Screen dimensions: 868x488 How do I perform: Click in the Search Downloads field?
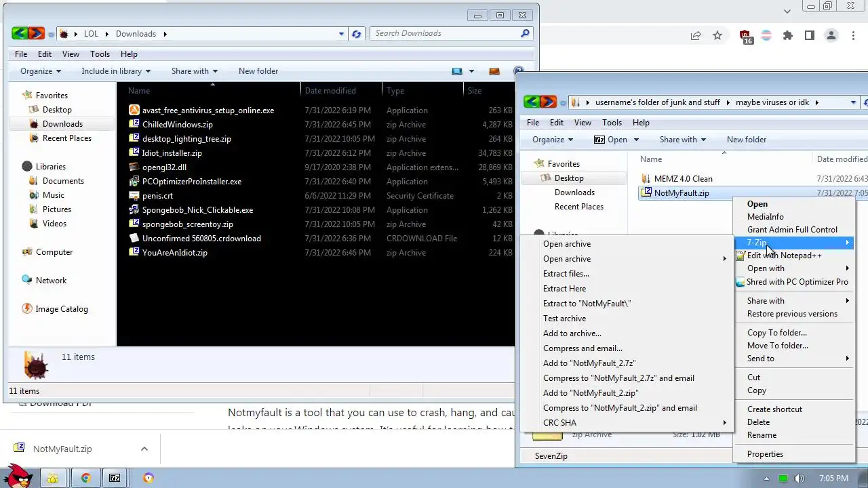pos(445,33)
